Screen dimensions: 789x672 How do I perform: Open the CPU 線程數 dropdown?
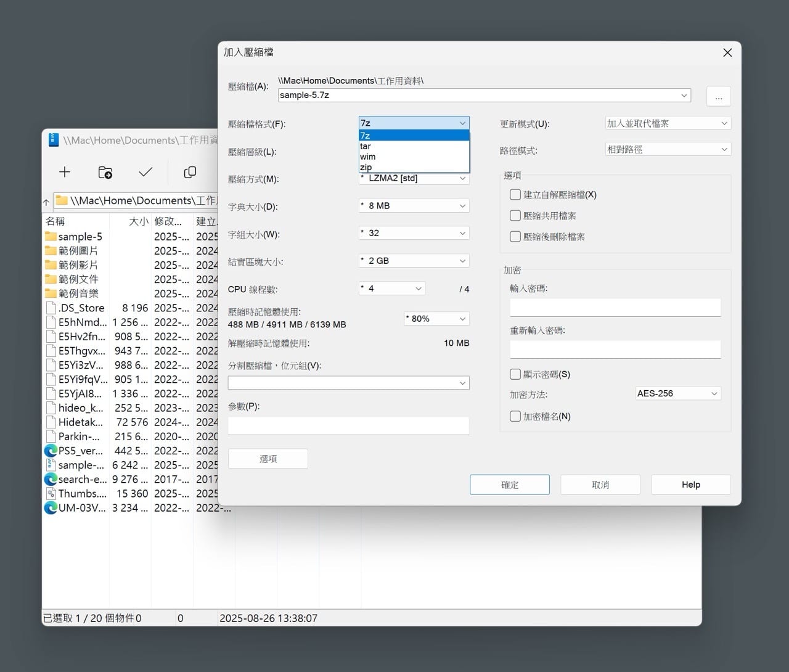pyautogui.click(x=392, y=289)
